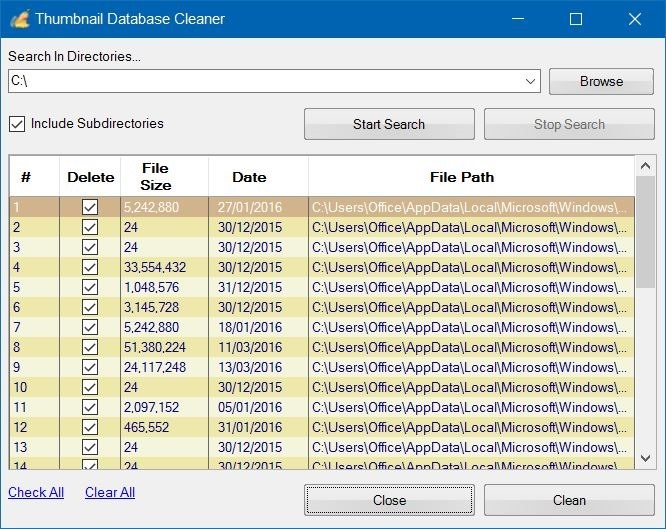
Task: Uncheck the Delete checkbox in row 4
Action: (90, 267)
